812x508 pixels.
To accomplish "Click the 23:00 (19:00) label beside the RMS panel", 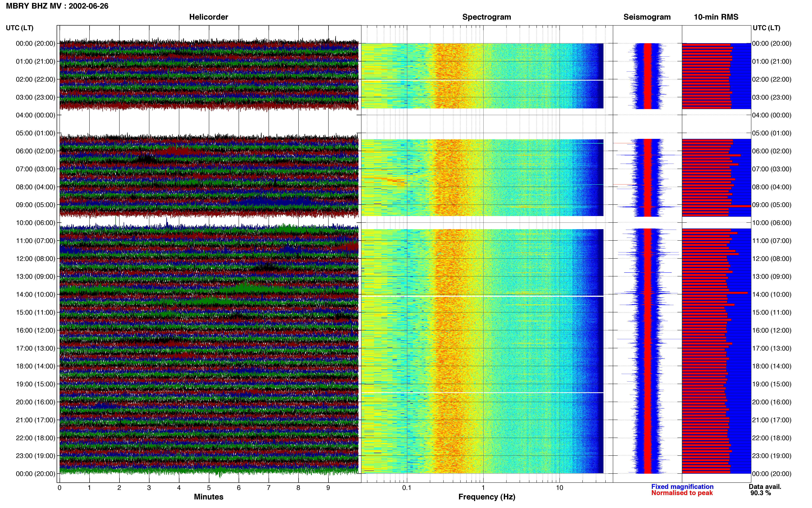I will pos(772,456).
